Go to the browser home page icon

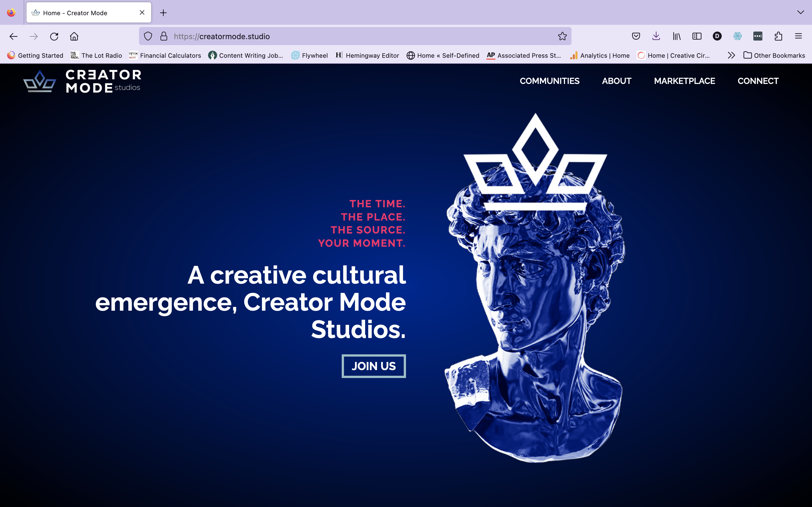click(x=74, y=36)
